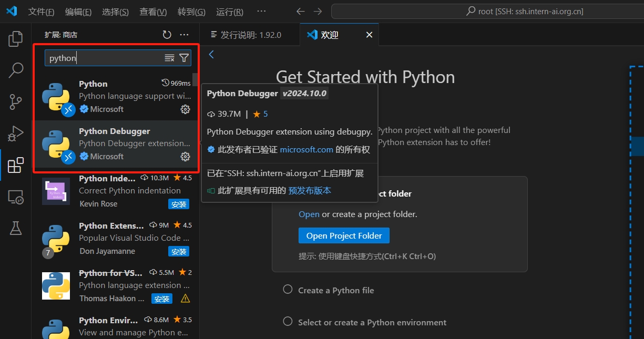
Task: Open the 编辑(E) menu
Action: 78,12
